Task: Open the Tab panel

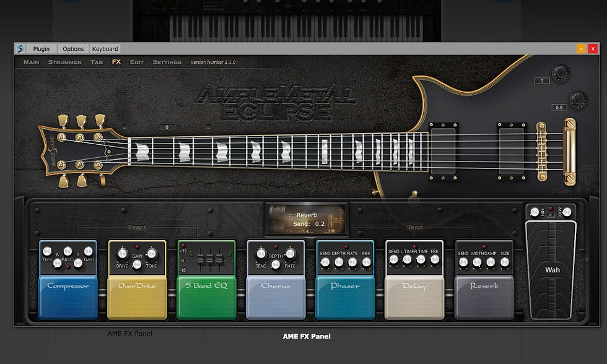Action: (97, 62)
